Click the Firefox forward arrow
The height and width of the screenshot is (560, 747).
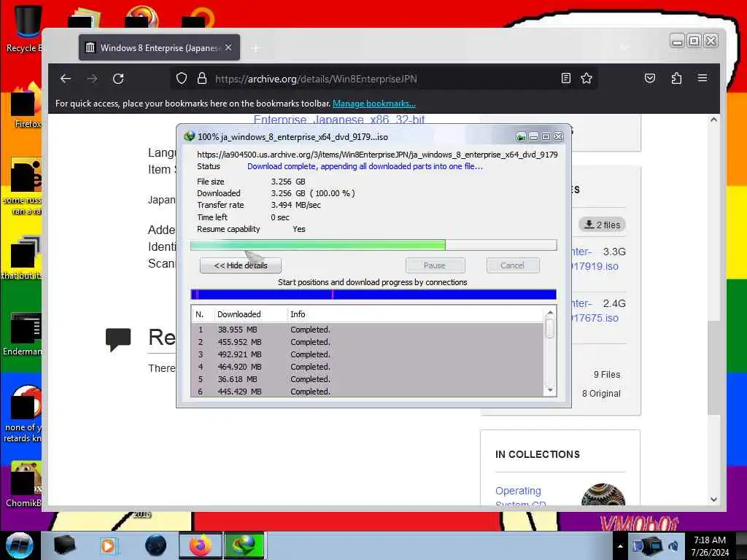click(x=92, y=79)
